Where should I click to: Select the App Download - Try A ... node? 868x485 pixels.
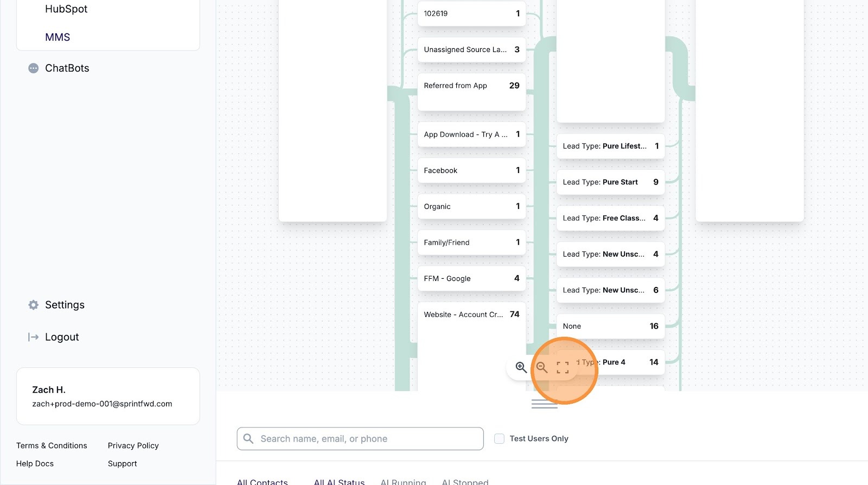tap(471, 135)
